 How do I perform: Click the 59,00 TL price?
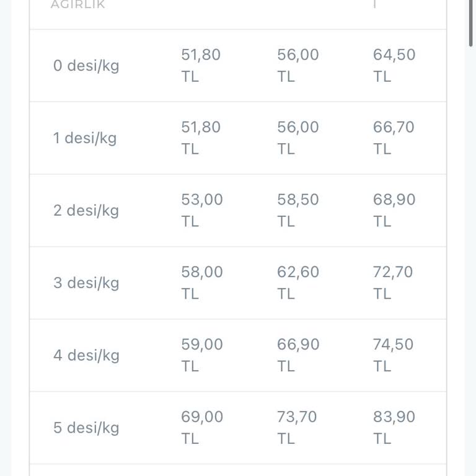[202, 356]
